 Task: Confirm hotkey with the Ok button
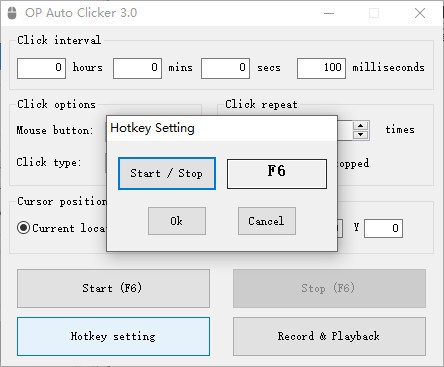tap(177, 221)
